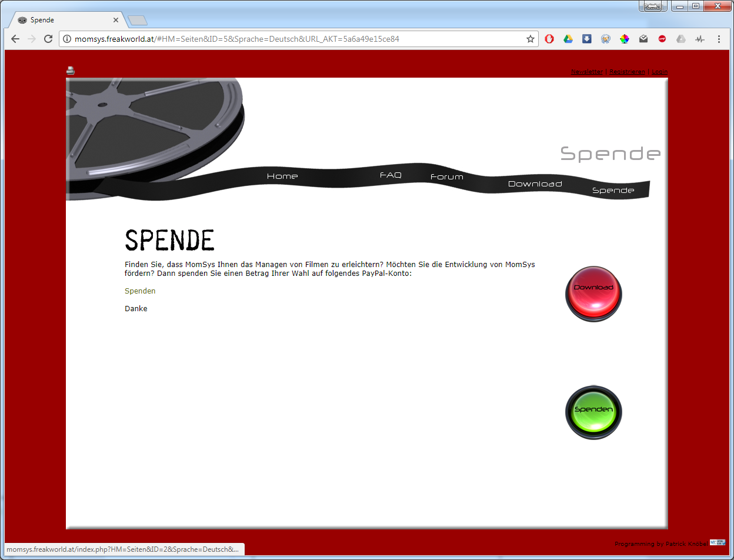Open the colorful hexagon extension icon
Image resolution: width=734 pixels, height=560 pixels.
625,39
